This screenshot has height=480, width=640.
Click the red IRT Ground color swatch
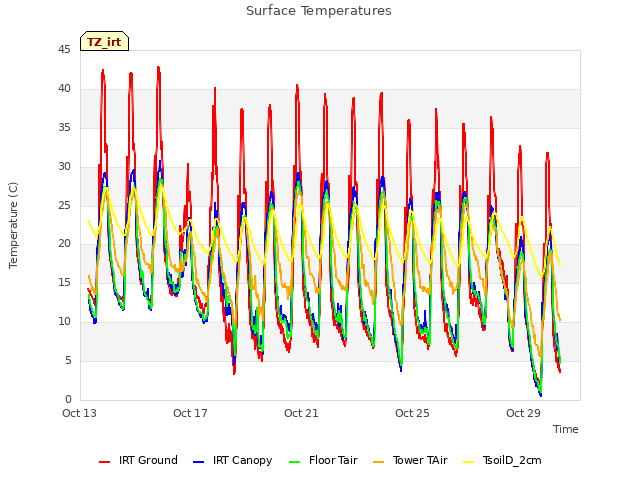pyautogui.click(x=104, y=462)
